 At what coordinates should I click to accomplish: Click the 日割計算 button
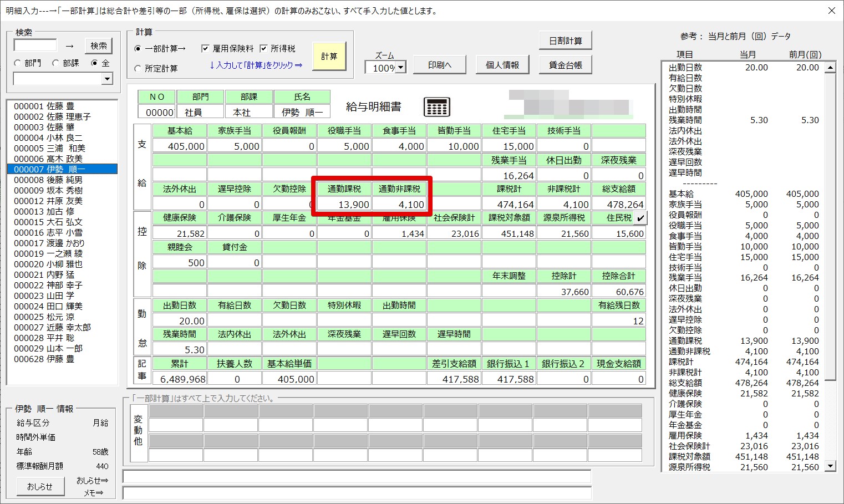[x=565, y=41]
